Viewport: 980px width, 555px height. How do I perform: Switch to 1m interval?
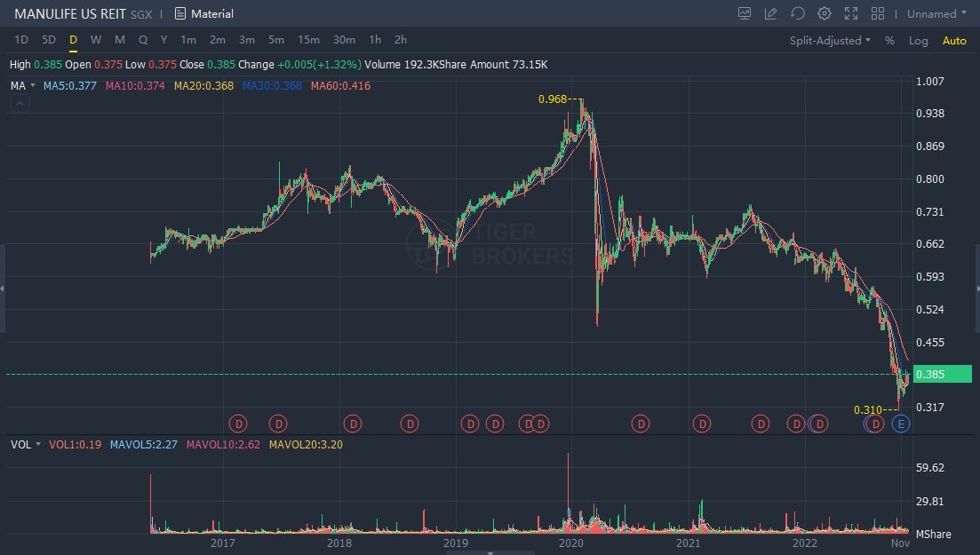[188, 39]
